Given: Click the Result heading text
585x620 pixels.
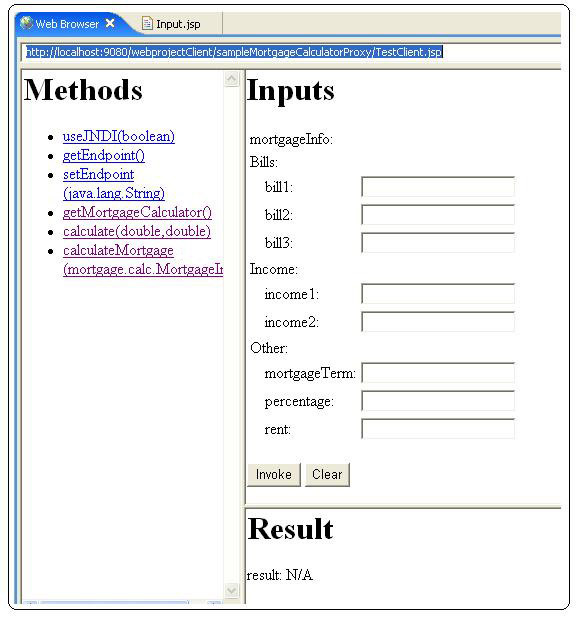Looking at the screenshot, I should (x=290, y=529).
